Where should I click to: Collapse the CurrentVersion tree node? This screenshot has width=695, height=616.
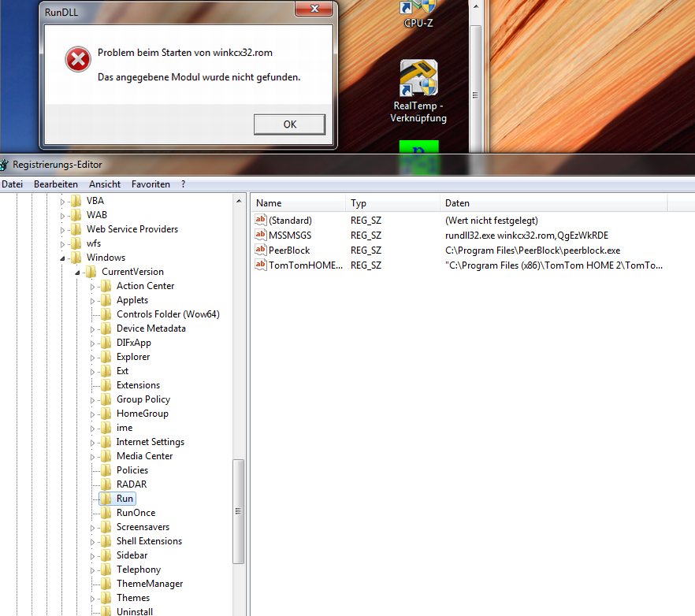(x=79, y=273)
